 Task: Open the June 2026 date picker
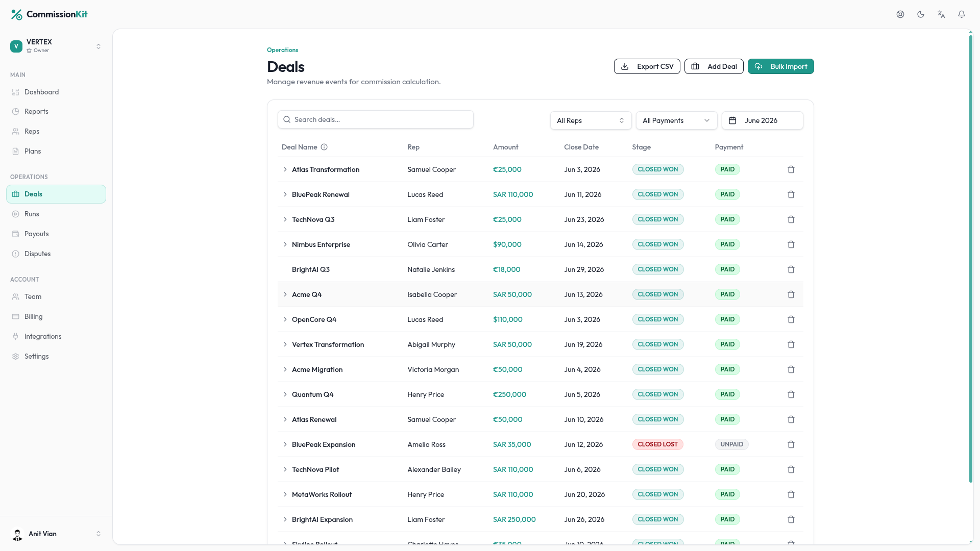coord(762,120)
